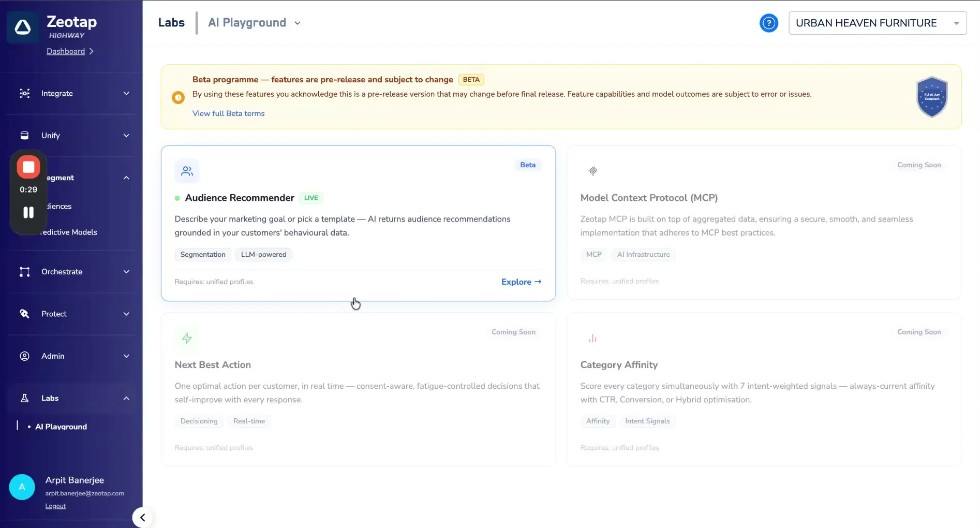
Task: Click the Segmentation tag
Action: pos(203,254)
